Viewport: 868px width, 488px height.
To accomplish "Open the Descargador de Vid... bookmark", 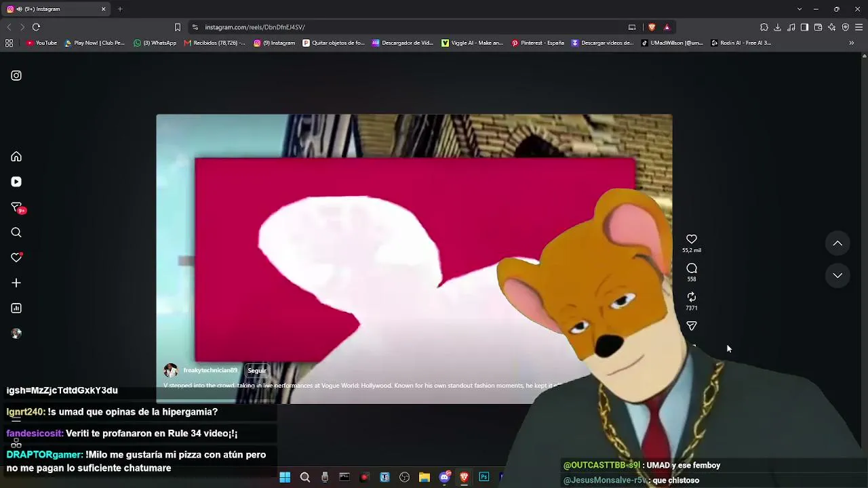I will point(403,43).
